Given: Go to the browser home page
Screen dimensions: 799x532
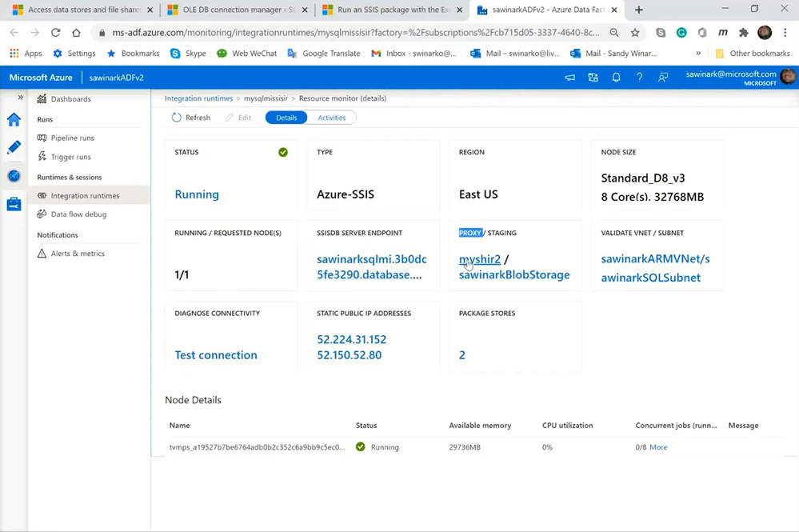Looking at the screenshot, I should [x=76, y=33].
